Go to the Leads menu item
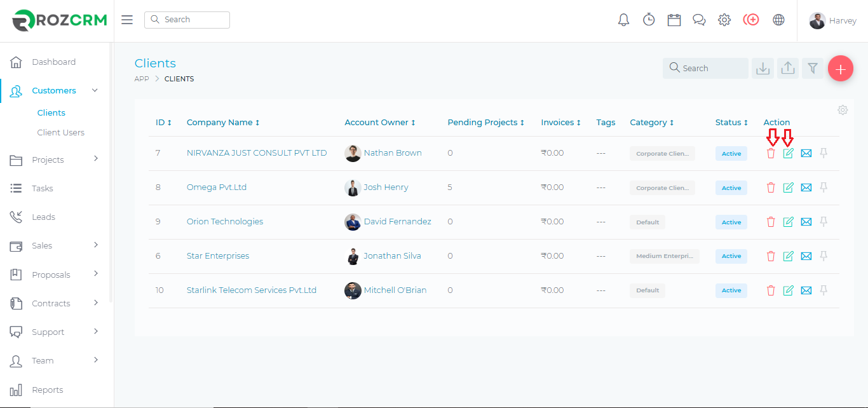 pyautogui.click(x=43, y=217)
